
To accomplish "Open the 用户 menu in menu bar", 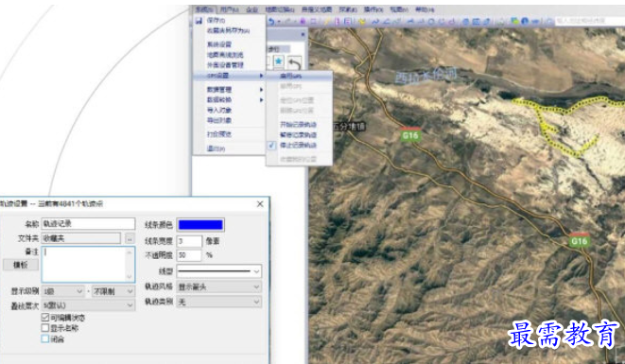I will pyautogui.click(x=229, y=9).
